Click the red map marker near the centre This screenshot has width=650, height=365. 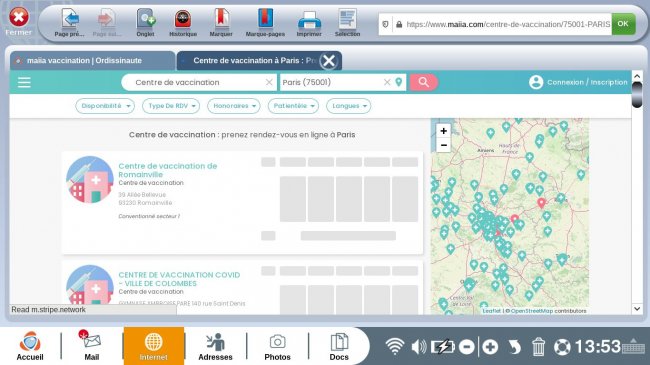click(514, 219)
